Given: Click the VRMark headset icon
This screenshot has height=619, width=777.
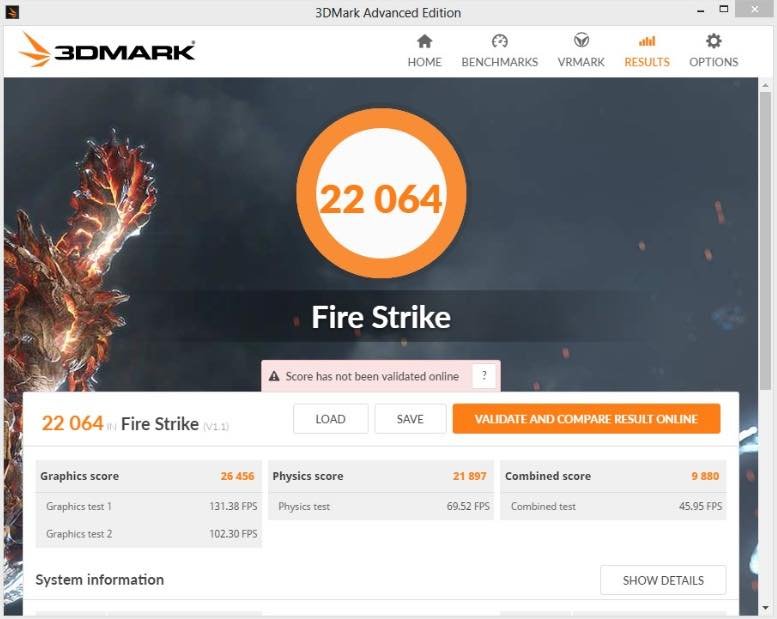Looking at the screenshot, I should click(581, 40).
